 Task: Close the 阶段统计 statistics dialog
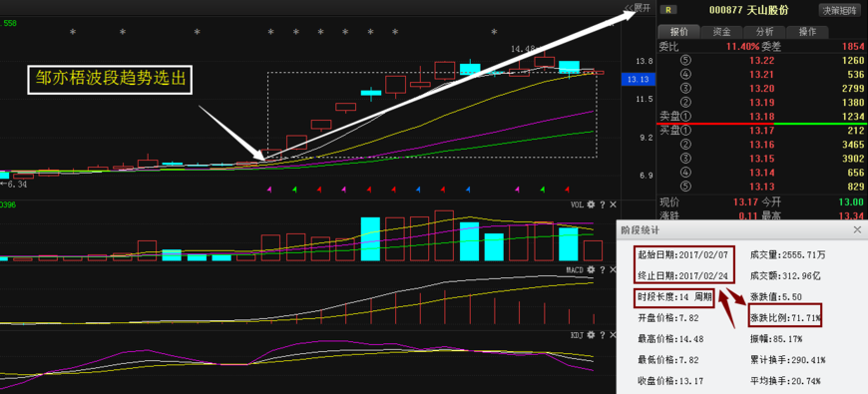click(x=857, y=229)
